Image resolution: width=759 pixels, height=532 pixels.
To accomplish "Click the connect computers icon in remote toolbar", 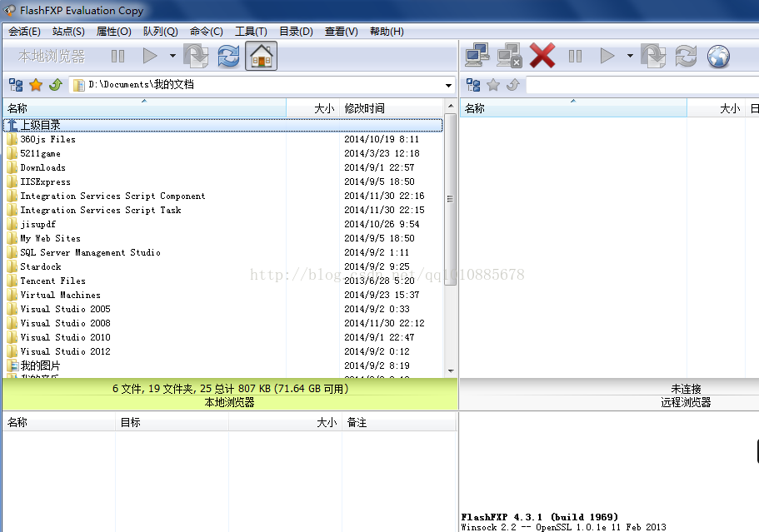I will (x=477, y=55).
